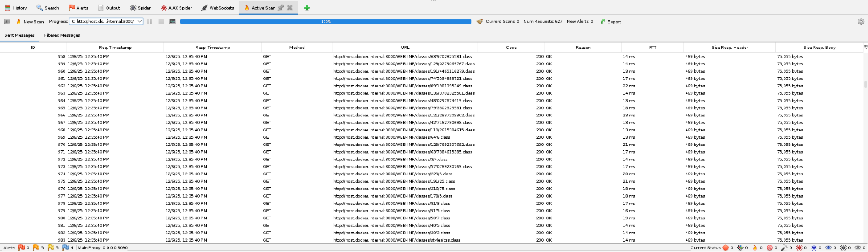
Task: Open the scan monitor icon beside the stop button
Action: click(x=172, y=21)
